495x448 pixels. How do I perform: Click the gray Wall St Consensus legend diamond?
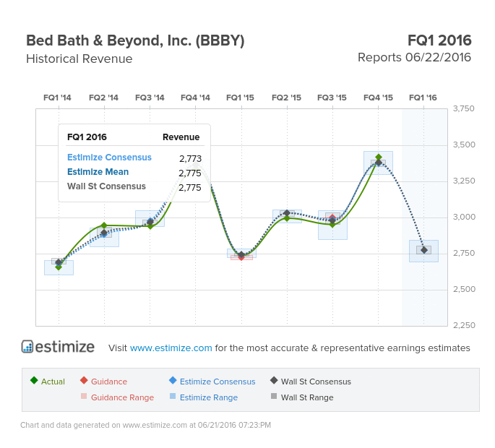click(274, 380)
